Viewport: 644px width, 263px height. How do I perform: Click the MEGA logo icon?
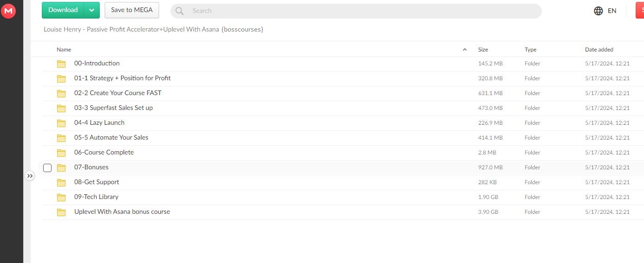(x=8, y=11)
